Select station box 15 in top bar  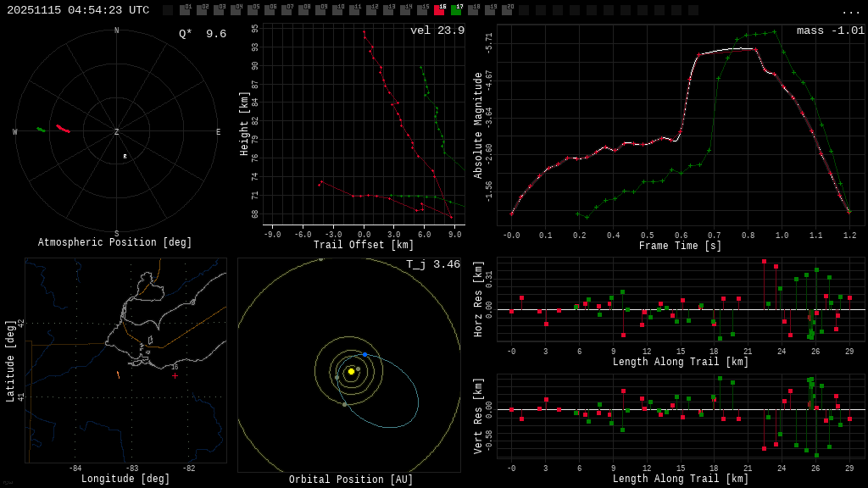pos(422,9)
